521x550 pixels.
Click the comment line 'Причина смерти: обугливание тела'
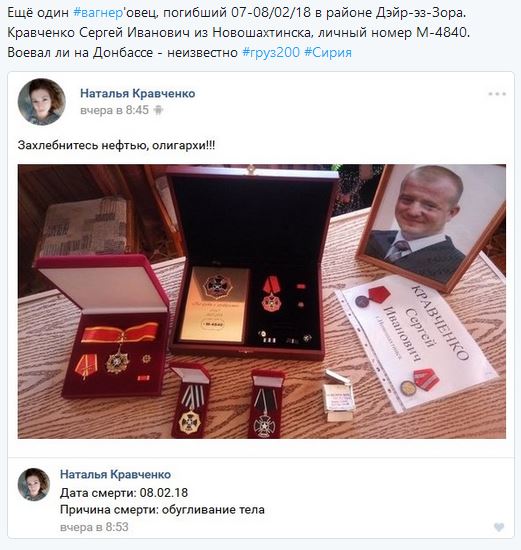point(162,510)
